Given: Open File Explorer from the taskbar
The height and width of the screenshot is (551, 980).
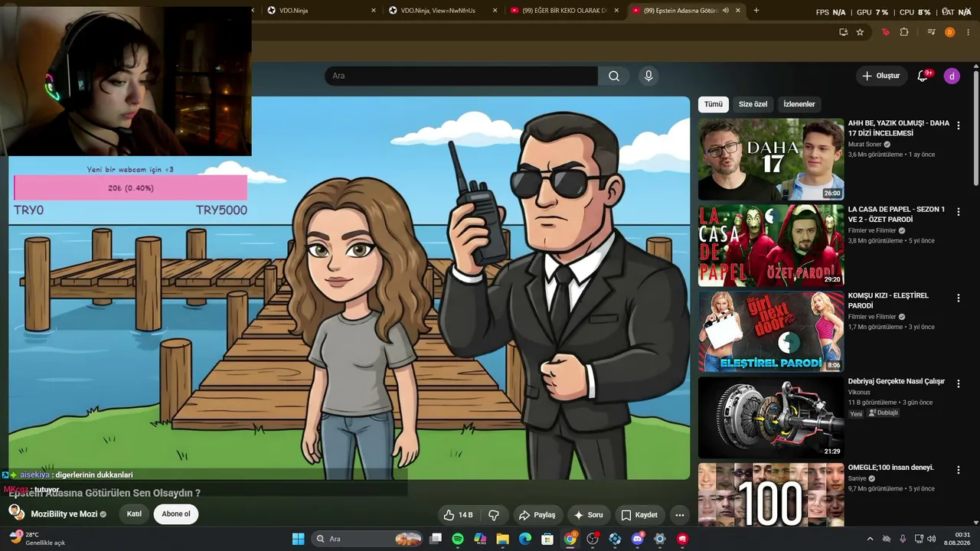Looking at the screenshot, I should click(503, 539).
